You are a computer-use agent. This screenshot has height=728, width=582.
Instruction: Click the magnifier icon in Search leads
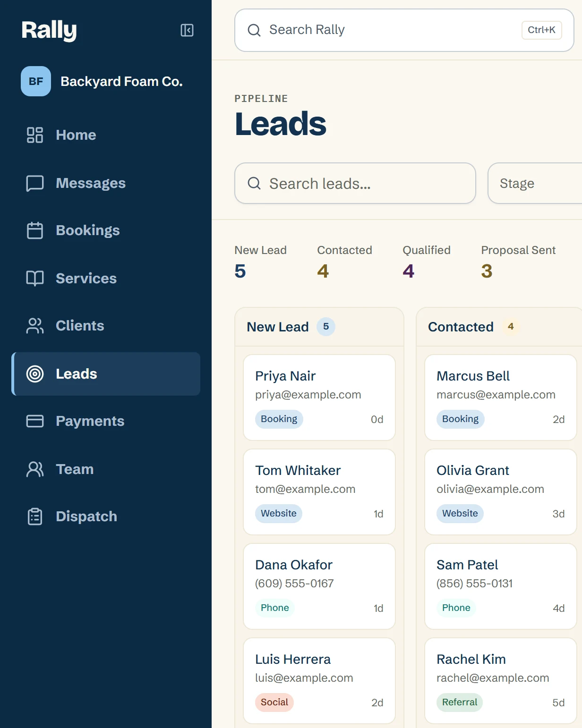pos(254,183)
